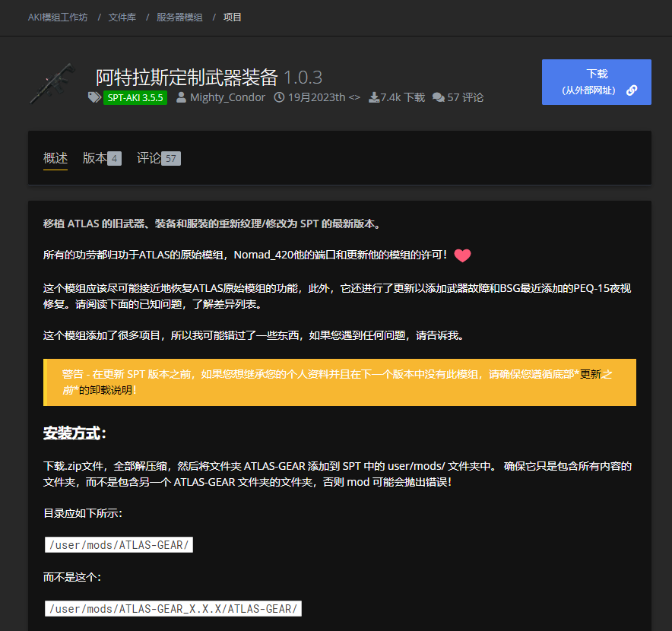Click the external link icon on the download button
This screenshot has height=631, width=672.
tap(632, 90)
